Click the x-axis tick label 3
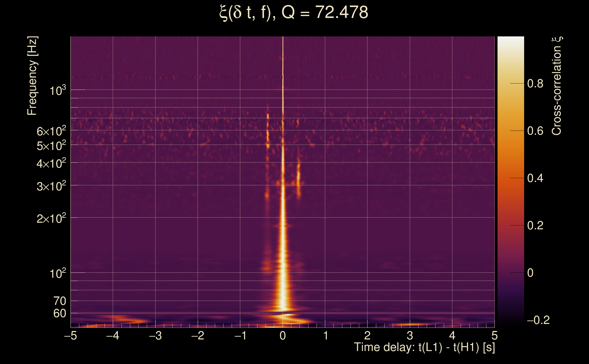This screenshot has height=364, width=589. [x=410, y=336]
